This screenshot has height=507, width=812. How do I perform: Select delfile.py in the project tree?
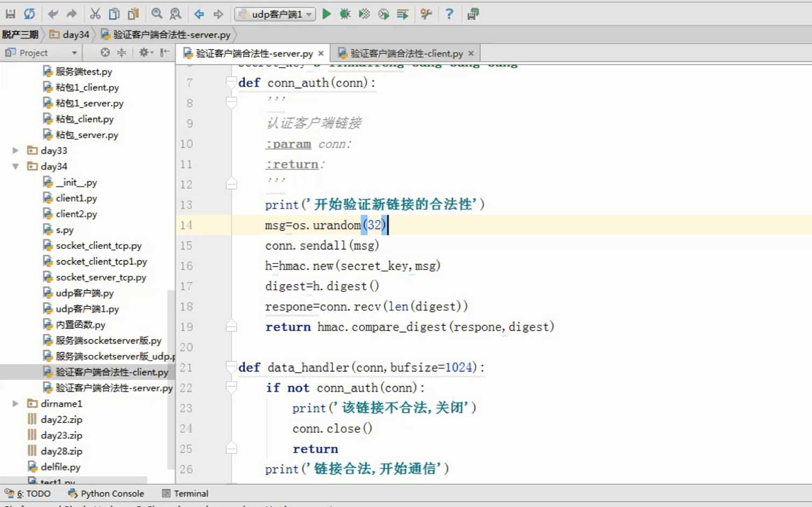tap(54, 467)
